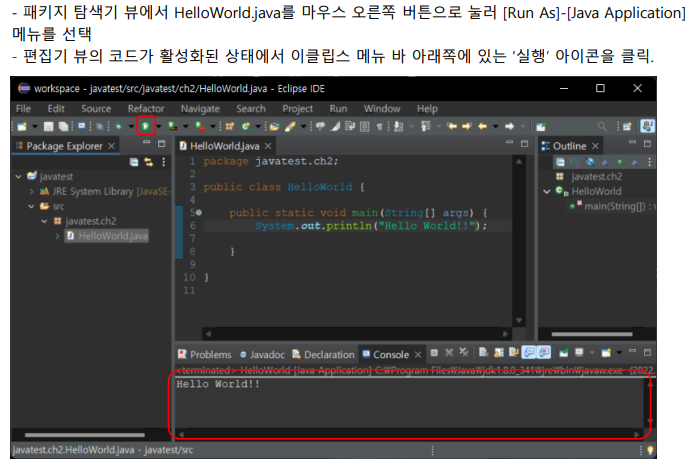Expand HelloWorld.java tree node

[57, 236]
